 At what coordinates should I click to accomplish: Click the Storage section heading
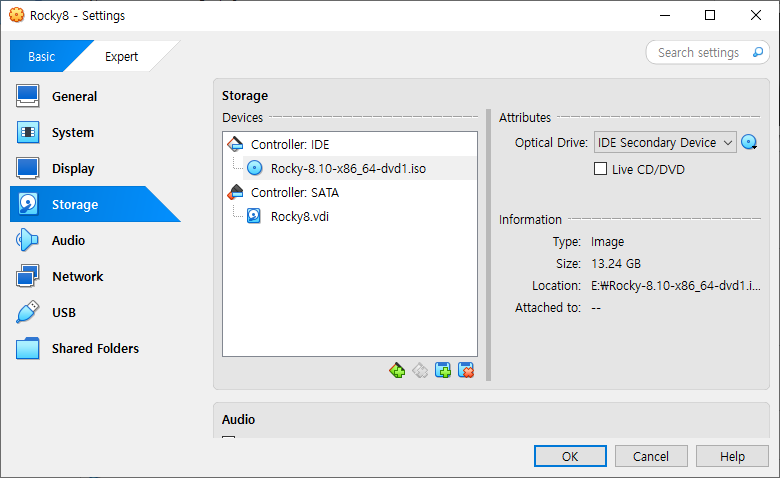[x=245, y=95]
